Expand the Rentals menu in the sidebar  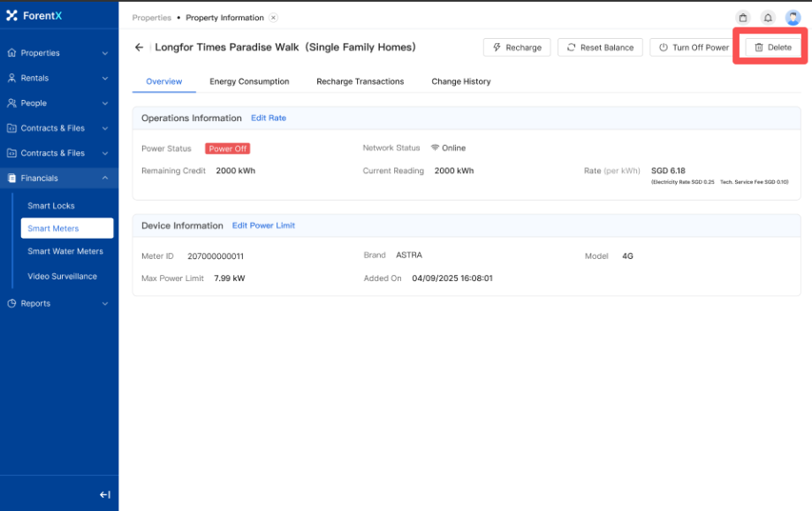tap(58, 78)
